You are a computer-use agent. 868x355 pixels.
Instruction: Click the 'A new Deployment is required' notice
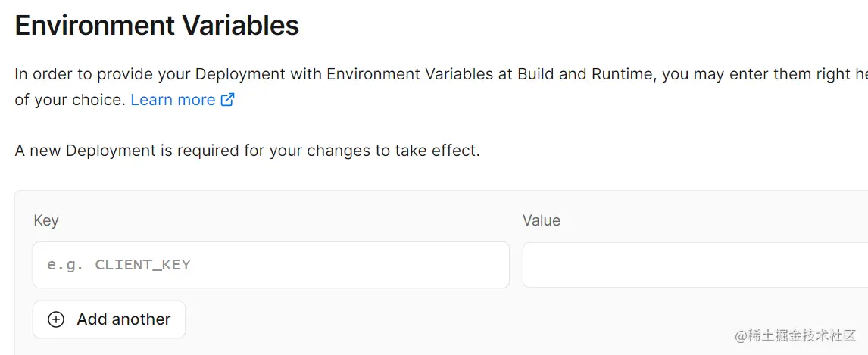pyautogui.click(x=247, y=151)
